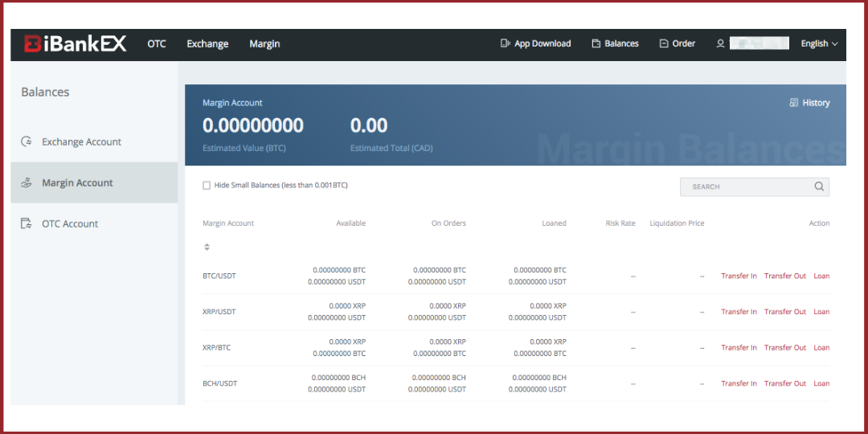
Task: Click the Loaned column header
Action: pyautogui.click(x=554, y=223)
